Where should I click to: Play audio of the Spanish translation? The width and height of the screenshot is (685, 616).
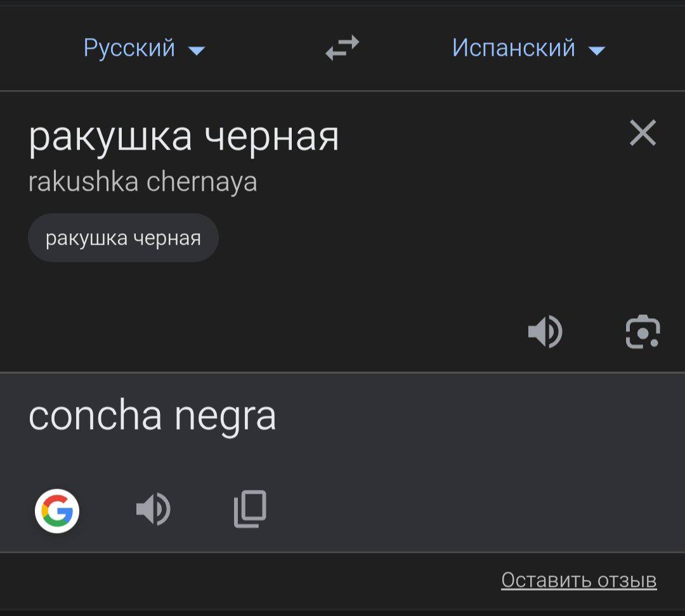point(153,510)
